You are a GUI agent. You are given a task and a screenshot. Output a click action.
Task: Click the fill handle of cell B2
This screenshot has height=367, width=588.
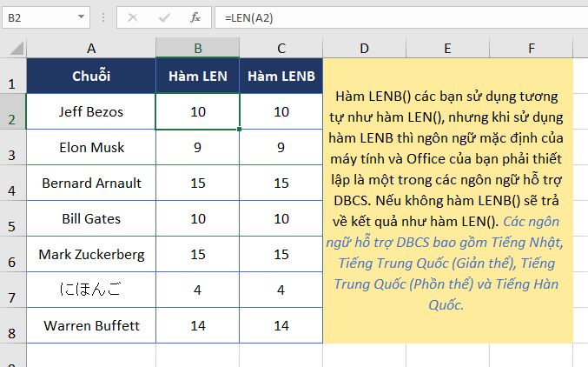239,130
